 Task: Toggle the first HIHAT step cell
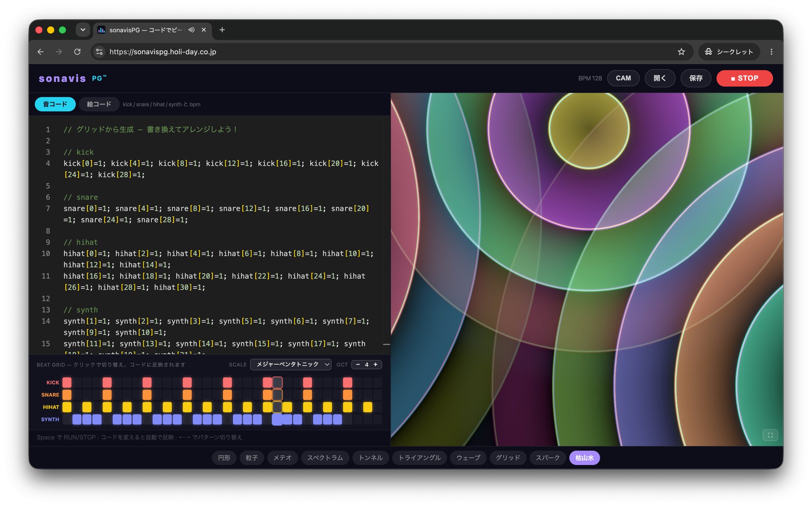pos(67,407)
